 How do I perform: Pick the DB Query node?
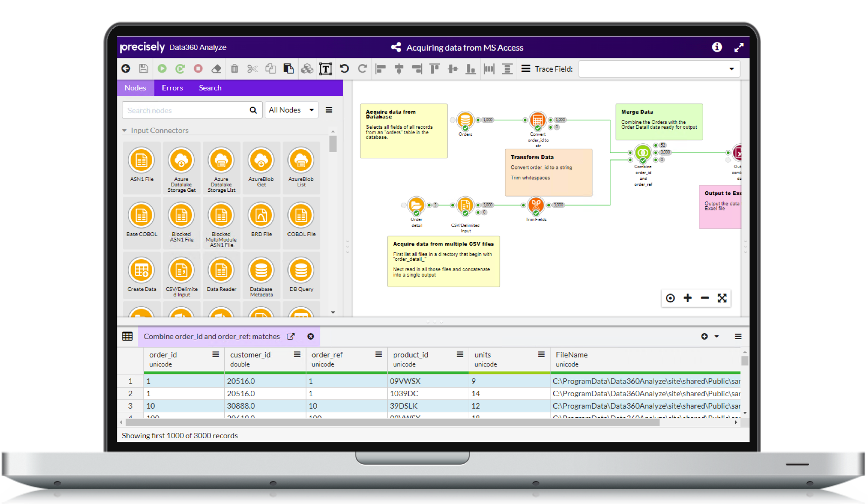tap(301, 275)
